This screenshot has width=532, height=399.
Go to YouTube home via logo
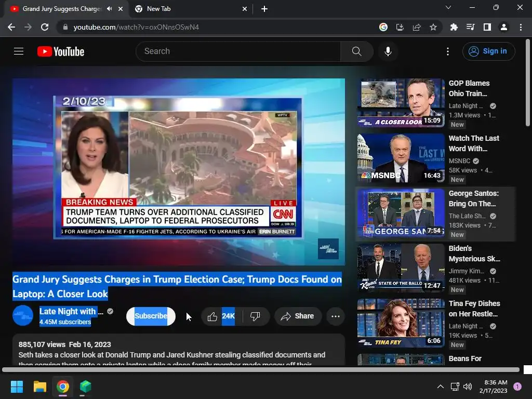coord(61,51)
